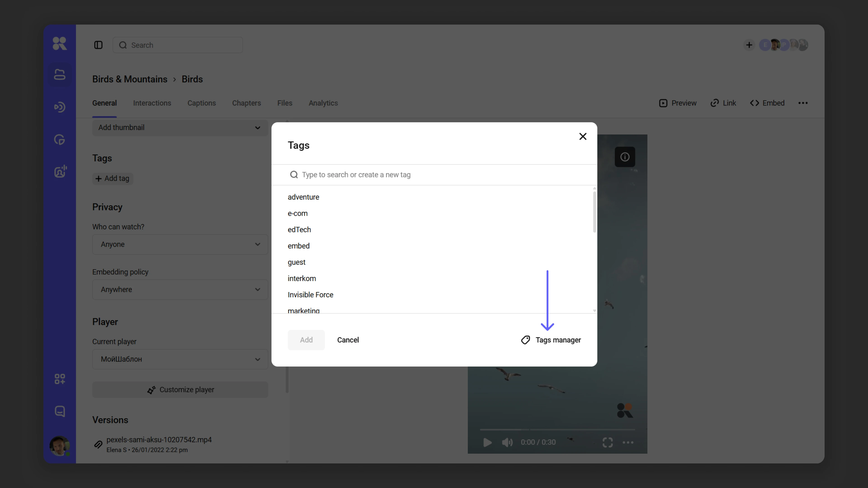Switch to the Files tab
The height and width of the screenshot is (488, 868).
click(x=285, y=103)
